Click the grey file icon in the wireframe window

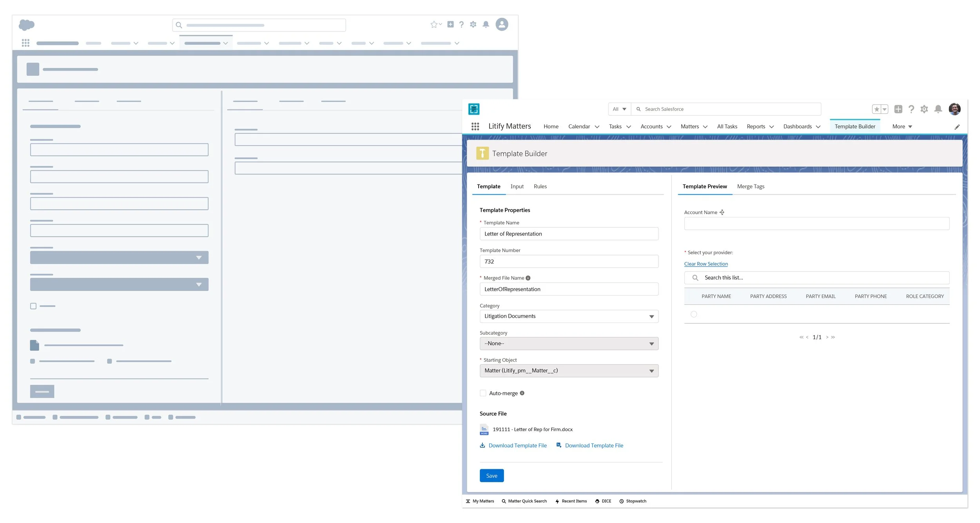coord(34,345)
